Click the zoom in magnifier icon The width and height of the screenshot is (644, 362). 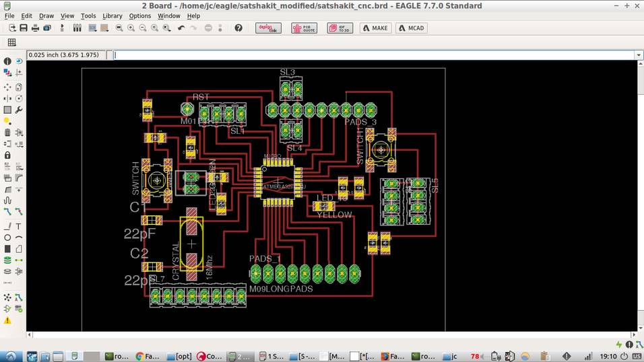[x=131, y=28]
